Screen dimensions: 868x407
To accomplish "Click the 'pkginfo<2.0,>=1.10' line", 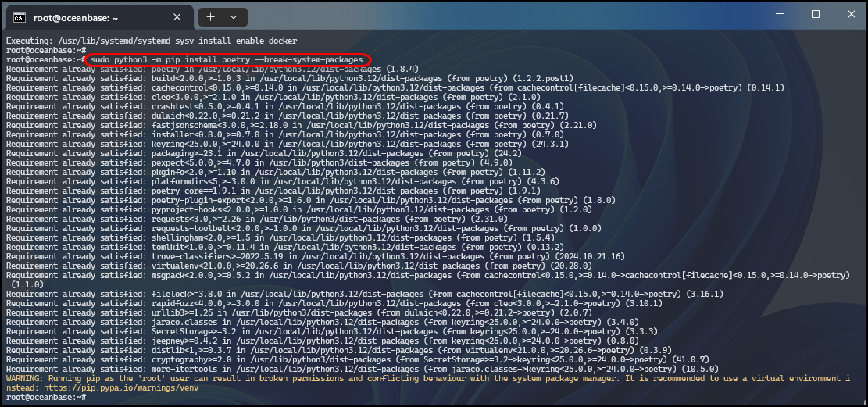I will click(x=277, y=172).
